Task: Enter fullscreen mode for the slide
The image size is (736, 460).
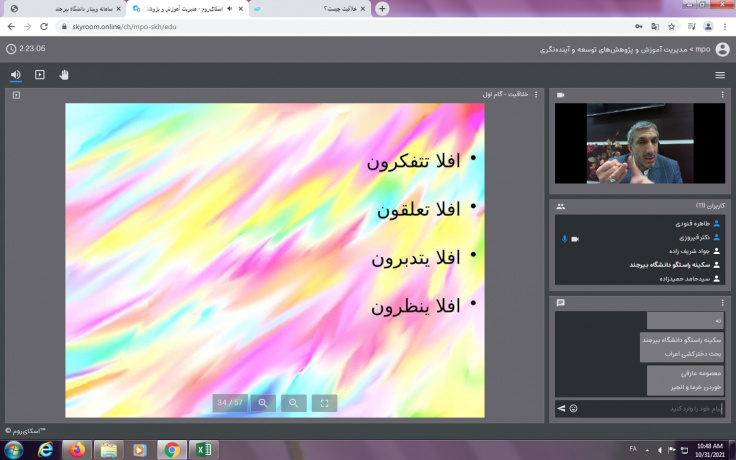Action: point(324,403)
